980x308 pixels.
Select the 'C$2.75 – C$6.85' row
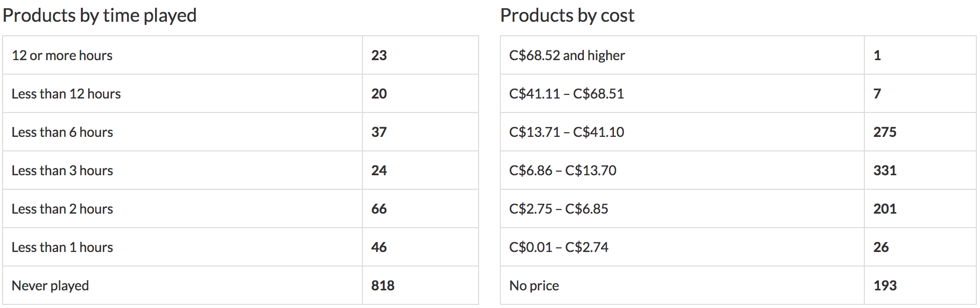pos(558,209)
